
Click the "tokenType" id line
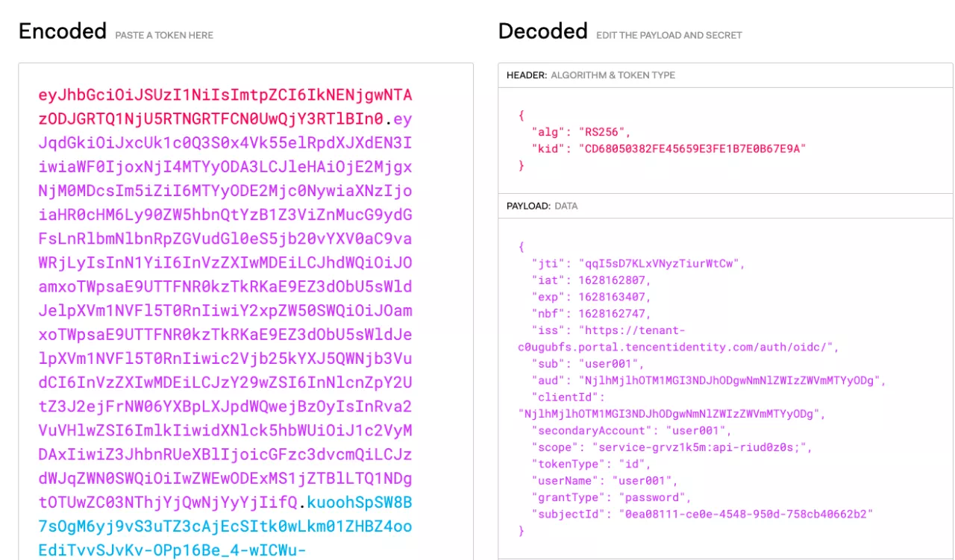pyautogui.click(x=580, y=464)
